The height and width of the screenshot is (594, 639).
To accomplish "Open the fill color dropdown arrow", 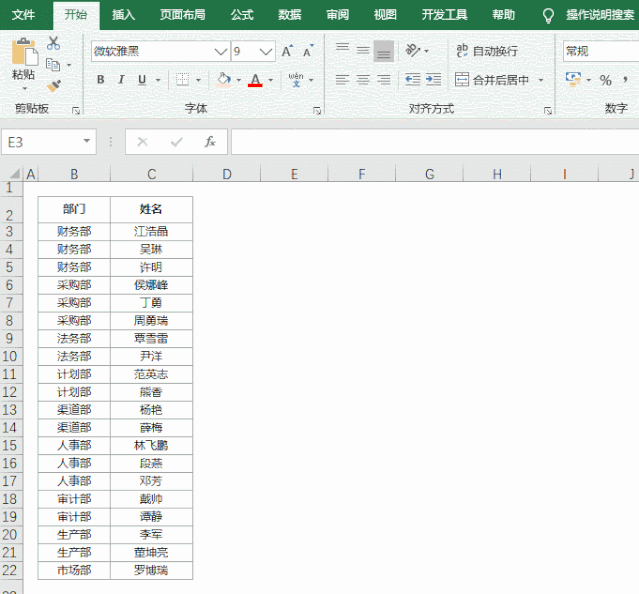I will coord(239,80).
